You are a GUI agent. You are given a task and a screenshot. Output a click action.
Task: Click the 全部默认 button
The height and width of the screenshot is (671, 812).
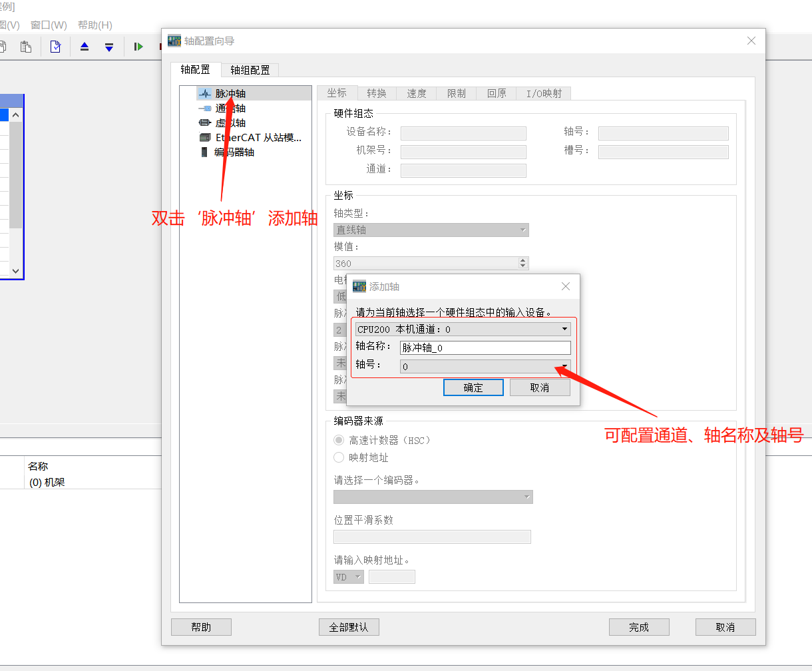click(349, 626)
